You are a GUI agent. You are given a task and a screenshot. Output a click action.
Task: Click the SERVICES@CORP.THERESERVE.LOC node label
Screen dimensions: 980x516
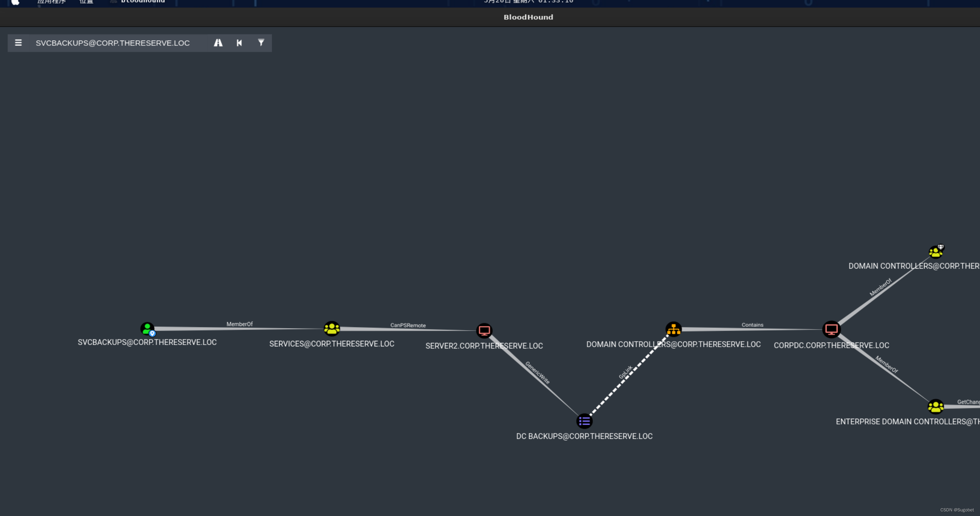(x=332, y=344)
